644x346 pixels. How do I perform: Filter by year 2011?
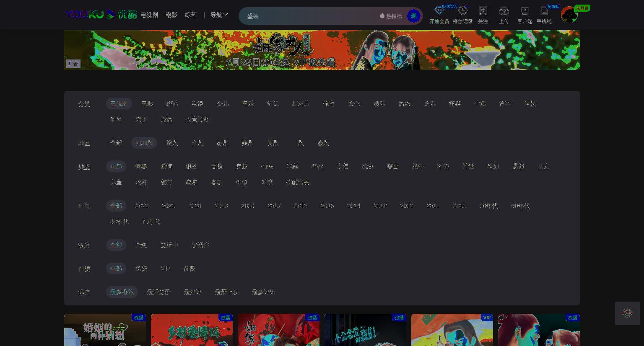click(433, 206)
